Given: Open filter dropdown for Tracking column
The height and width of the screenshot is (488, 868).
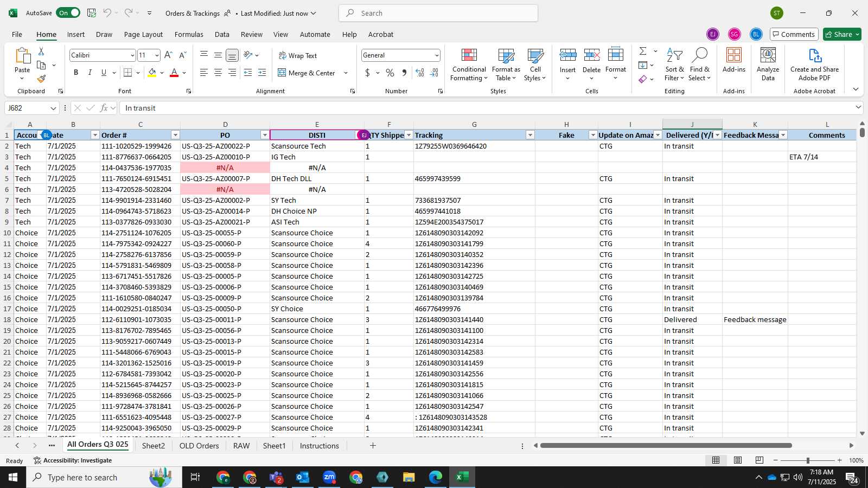Looking at the screenshot, I should point(530,135).
